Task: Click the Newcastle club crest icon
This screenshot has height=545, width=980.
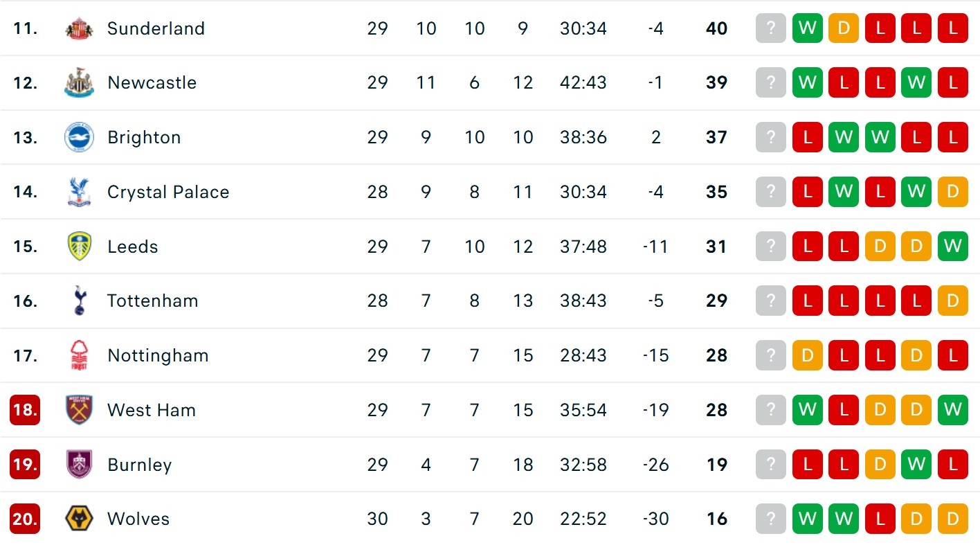Action: tap(79, 83)
